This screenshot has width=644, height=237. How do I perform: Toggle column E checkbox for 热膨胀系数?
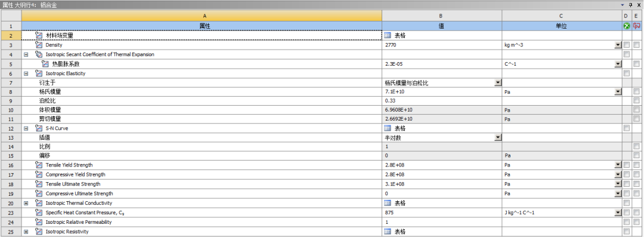[637, 64]
